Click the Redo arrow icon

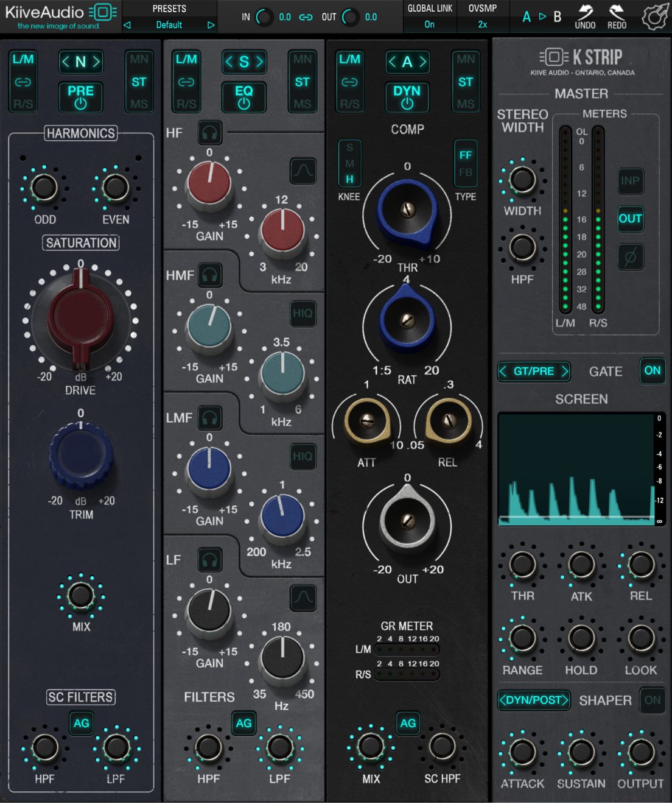click(617, 12)
